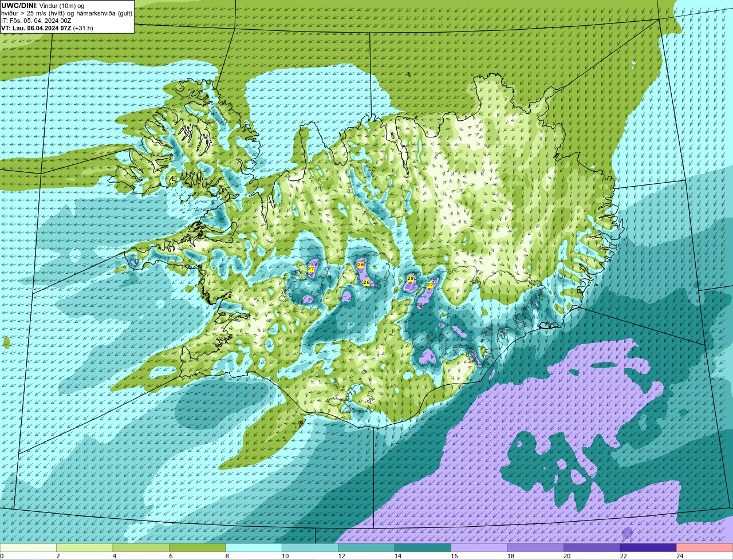Click the 'VT: Lau. 06.04.2024 07Z (+31 h)' line

(47, 28)
